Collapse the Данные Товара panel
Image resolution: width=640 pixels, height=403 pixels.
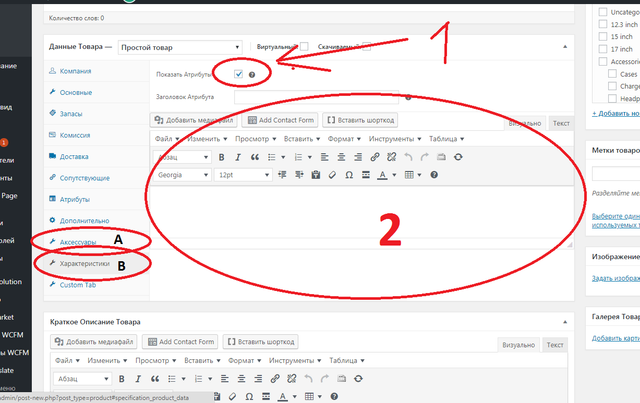(x=565, y=47)
